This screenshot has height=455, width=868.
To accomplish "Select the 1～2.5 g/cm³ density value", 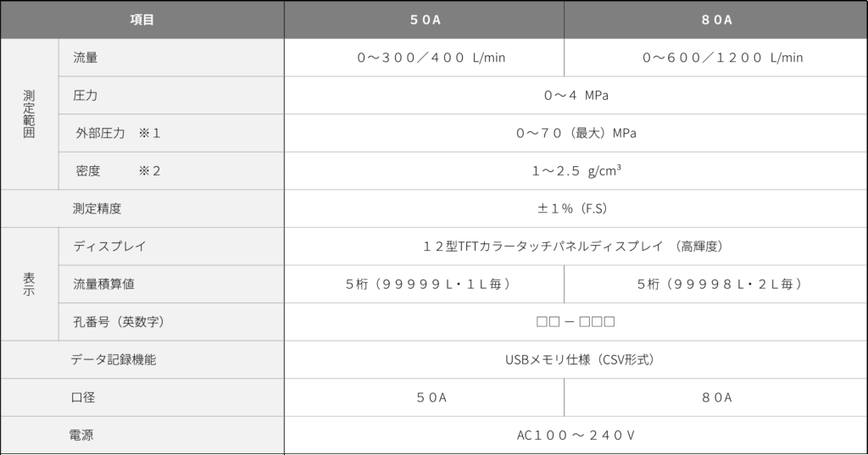I will [576, 170].
